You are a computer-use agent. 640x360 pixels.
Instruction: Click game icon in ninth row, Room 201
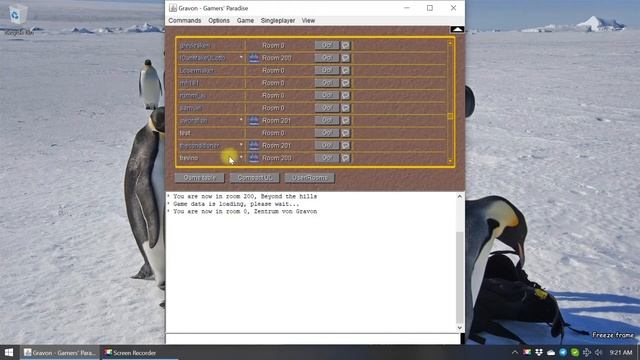tap(253, 145)
